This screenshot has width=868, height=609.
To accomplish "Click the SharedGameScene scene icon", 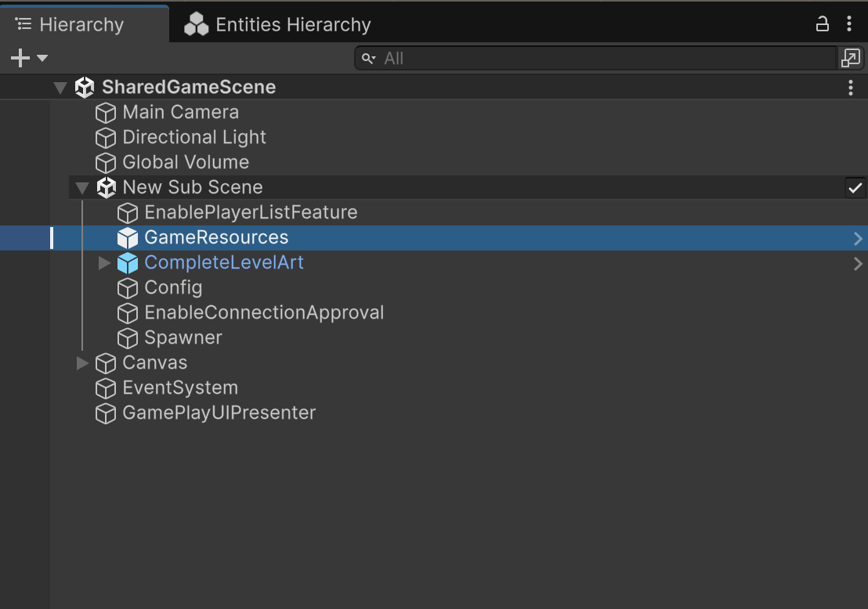I will 85,88.
